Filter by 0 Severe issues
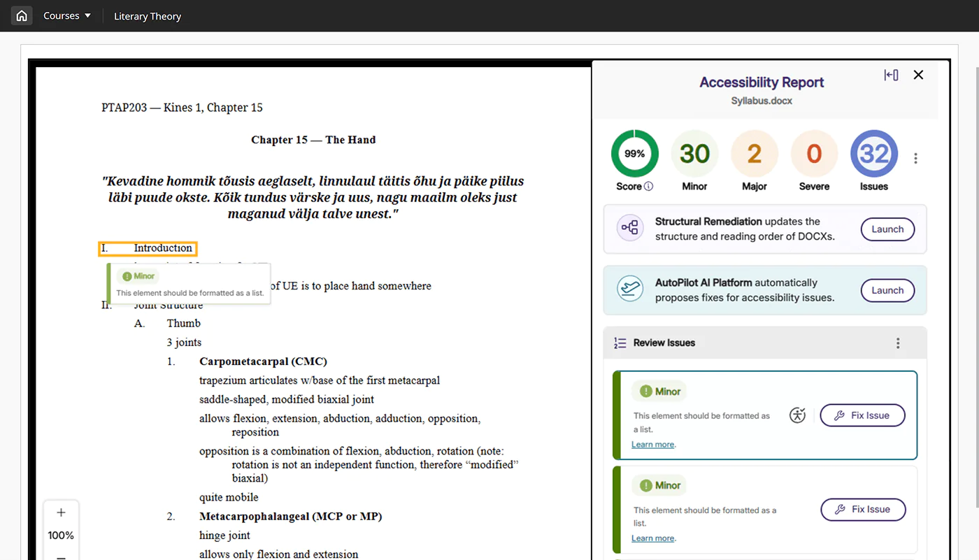The width and height of the screenshot is (979, 560). pos(814,154)
